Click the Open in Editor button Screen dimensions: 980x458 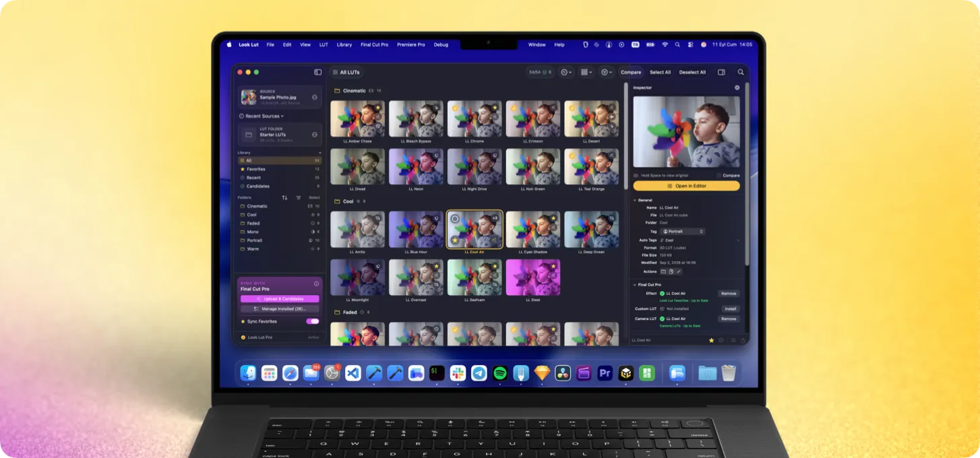[686, 186]
